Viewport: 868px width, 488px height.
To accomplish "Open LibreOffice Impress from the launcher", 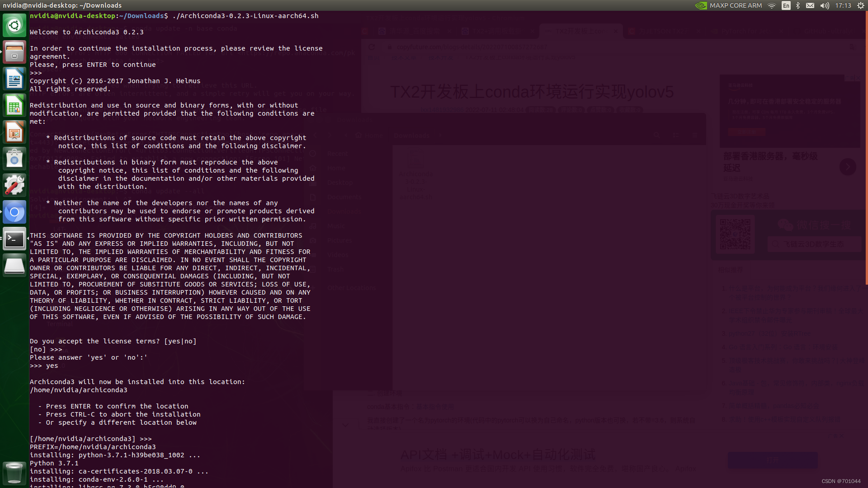I will [14, 131].
